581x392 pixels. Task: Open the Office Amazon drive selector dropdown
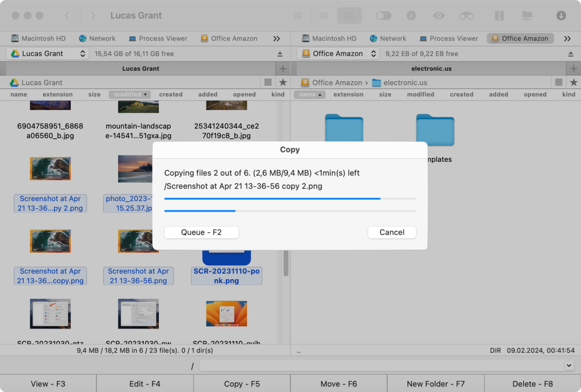338,54
